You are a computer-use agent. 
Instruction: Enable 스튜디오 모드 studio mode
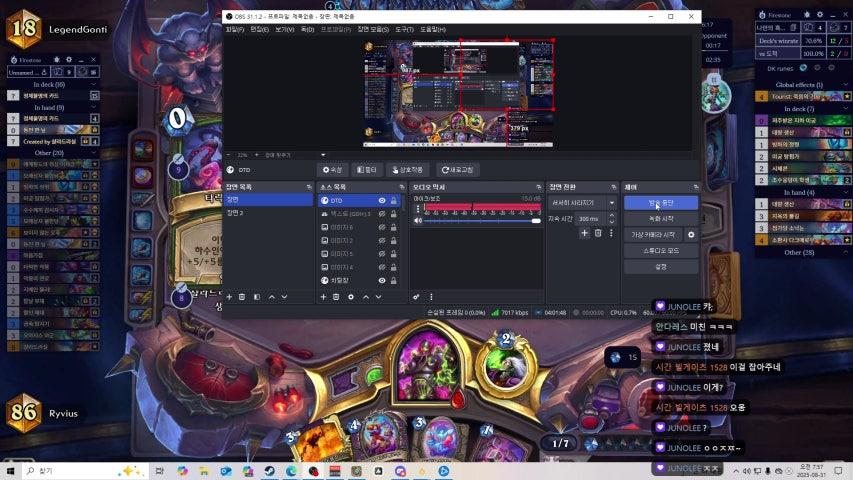(661, 251)
